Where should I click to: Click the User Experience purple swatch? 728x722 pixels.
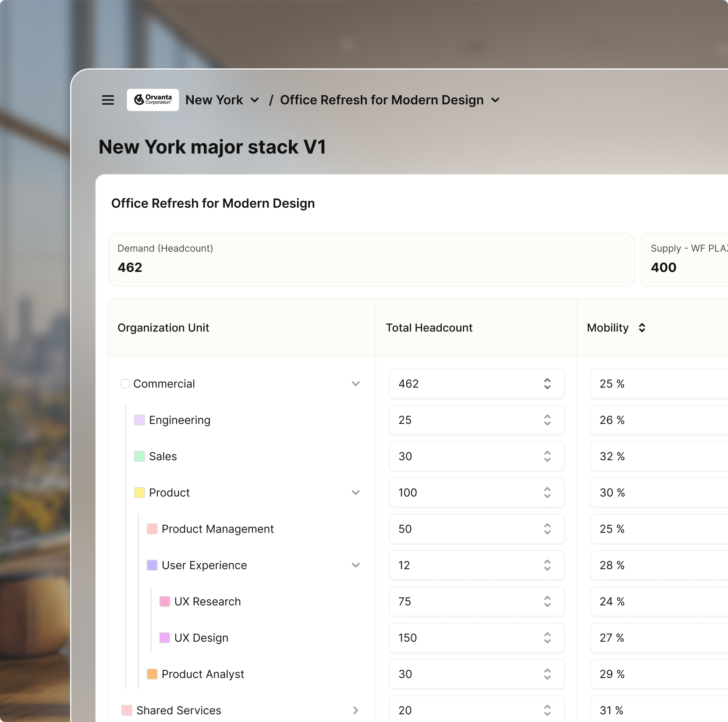point(152,566)
